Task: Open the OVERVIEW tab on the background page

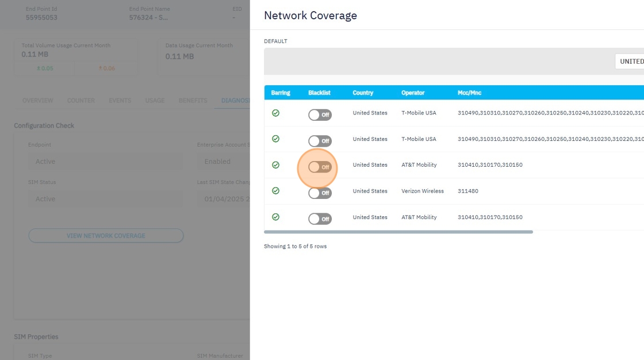Action: point(38,101)
